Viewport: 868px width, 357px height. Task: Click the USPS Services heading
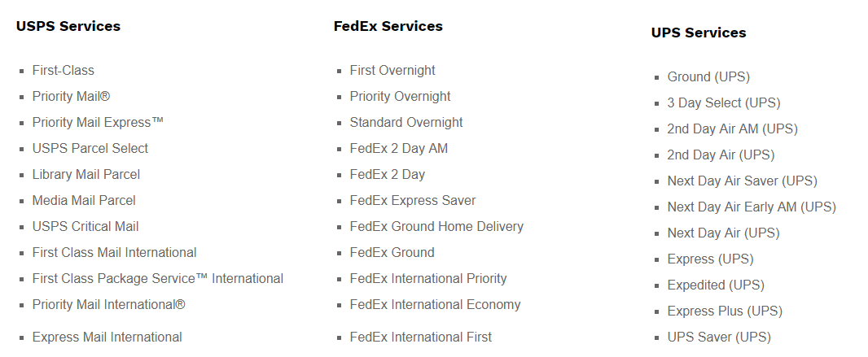68,26
